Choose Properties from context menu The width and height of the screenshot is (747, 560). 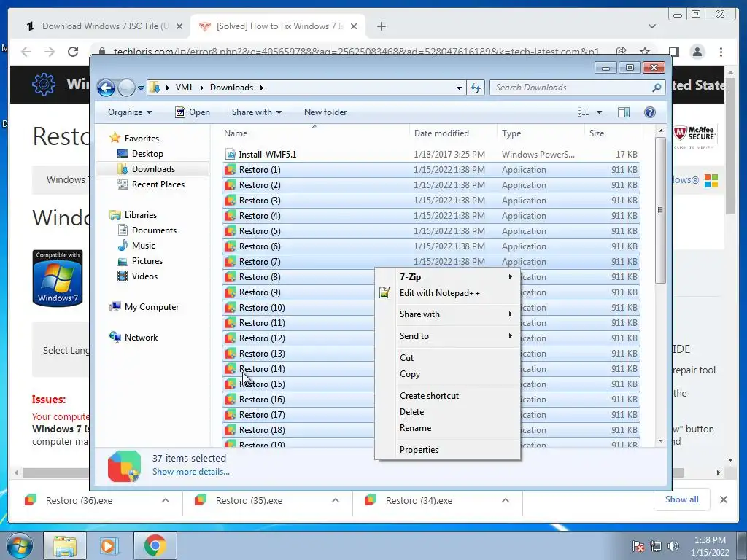(x=448, y=450)
